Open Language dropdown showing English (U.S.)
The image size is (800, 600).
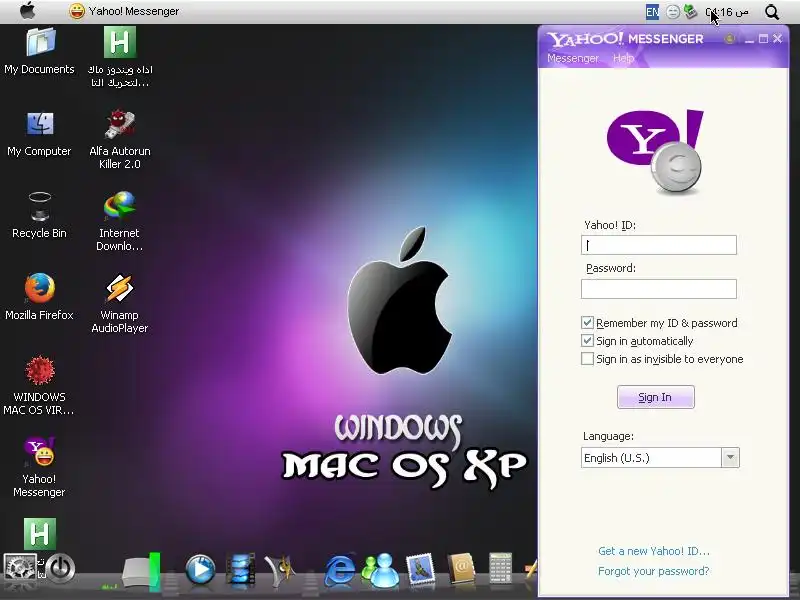click(660, 458)
